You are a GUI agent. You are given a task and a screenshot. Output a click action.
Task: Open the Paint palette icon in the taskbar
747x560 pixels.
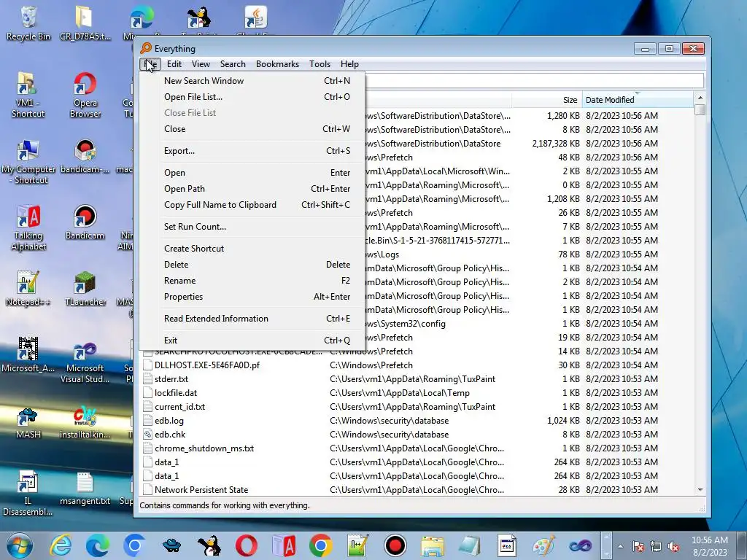tap(543, 545)
